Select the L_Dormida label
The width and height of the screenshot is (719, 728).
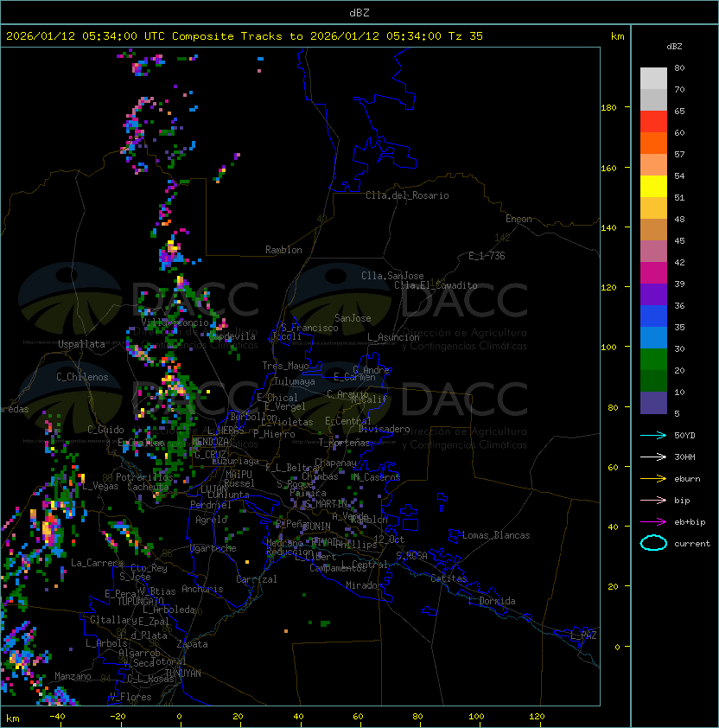[492, 601]
